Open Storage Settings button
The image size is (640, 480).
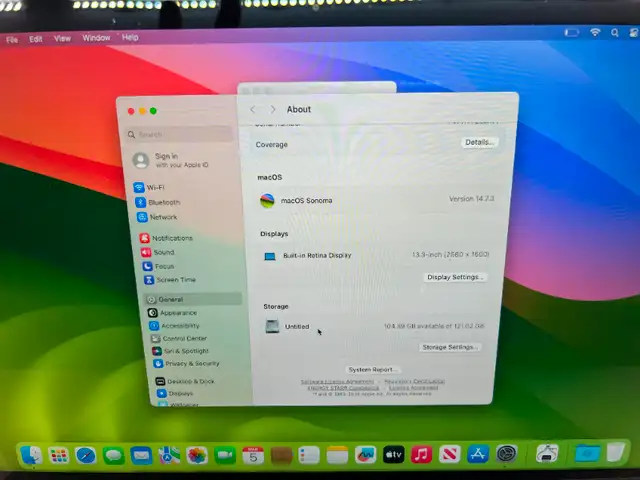point(449,347)
